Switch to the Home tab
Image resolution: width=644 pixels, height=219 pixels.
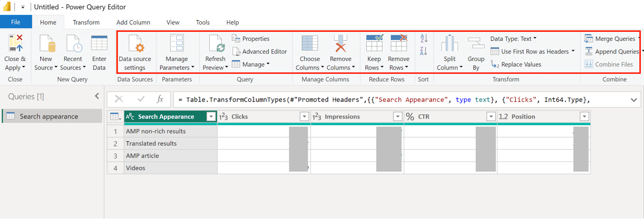tap(48, 23)
